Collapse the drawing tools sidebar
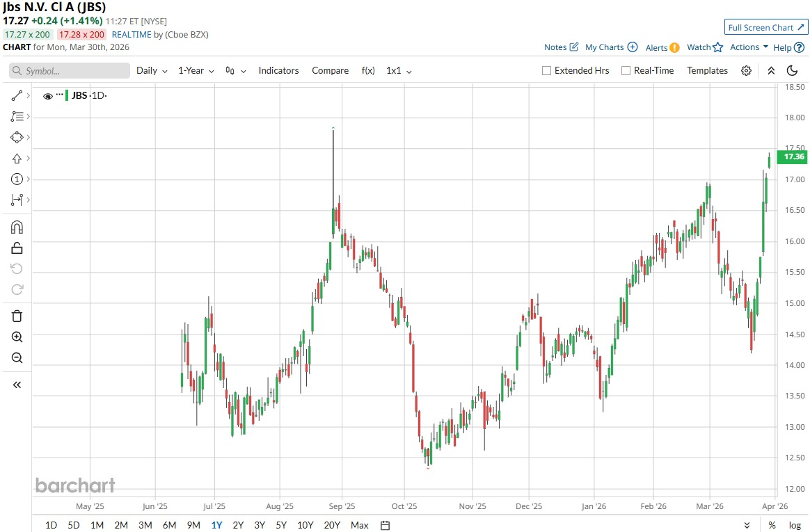The width and height of the screenshot is (810, 532). (17, 385)
